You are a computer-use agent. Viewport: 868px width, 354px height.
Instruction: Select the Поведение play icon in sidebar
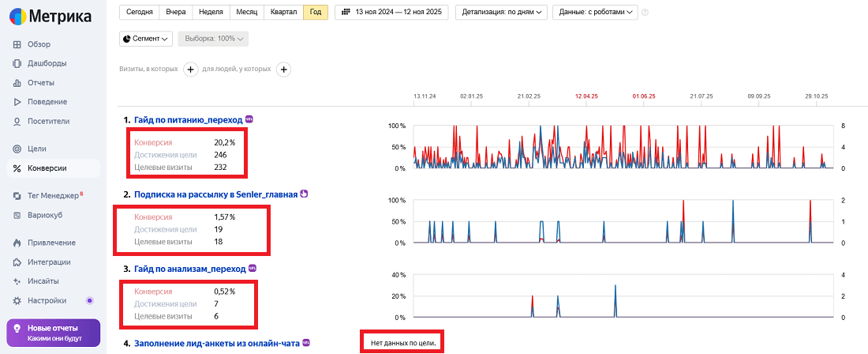click(x=17, y=102)
